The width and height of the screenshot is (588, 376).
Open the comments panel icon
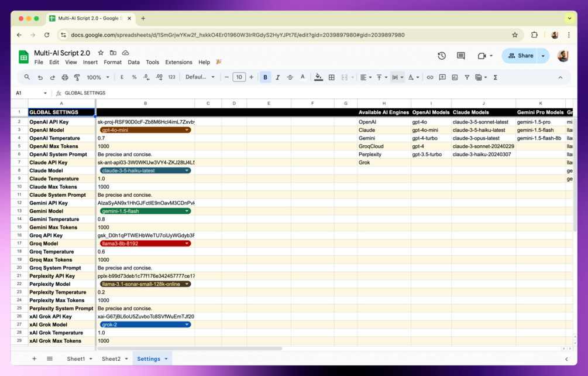pos(461,56)
